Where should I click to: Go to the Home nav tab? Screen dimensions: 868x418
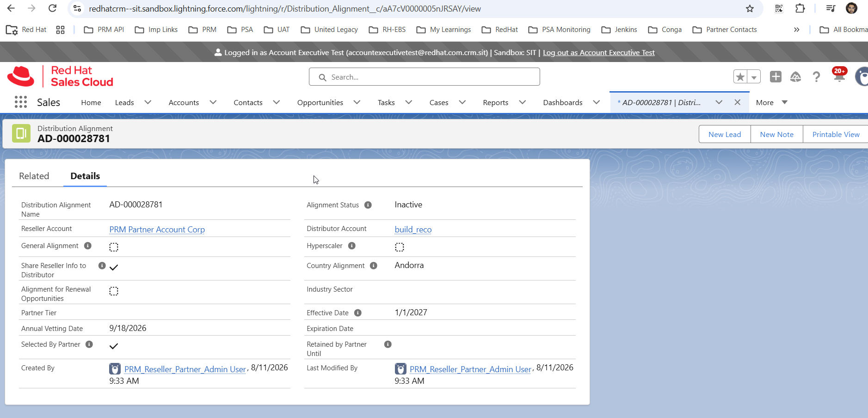pyautogui.click(x=91, y=102)
